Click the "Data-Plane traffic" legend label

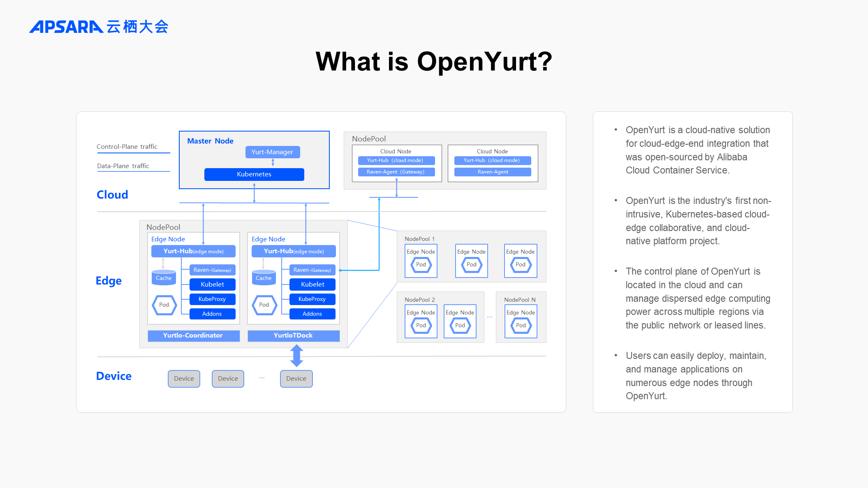click(123, 166)
